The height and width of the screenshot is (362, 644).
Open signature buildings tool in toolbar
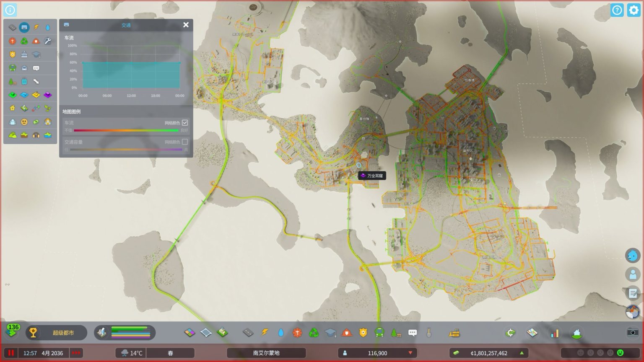222,333
